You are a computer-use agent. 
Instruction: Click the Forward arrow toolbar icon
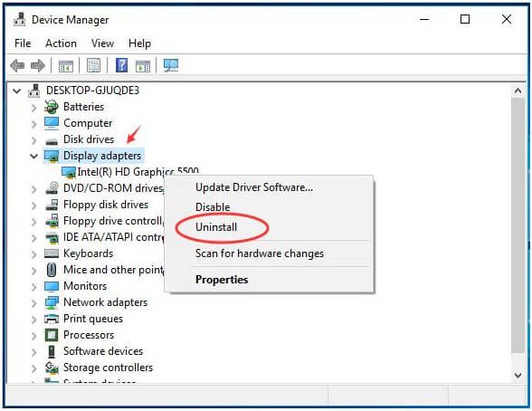pos(38,65)
